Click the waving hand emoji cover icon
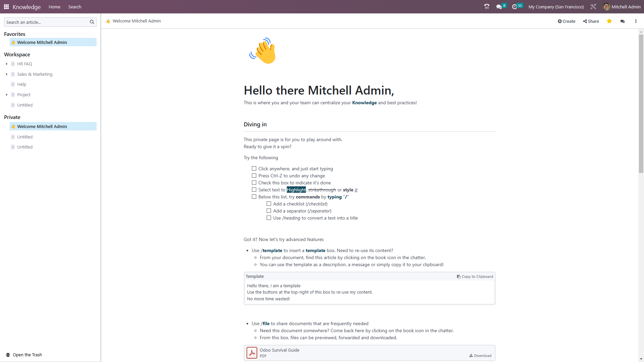 pos(263,51)
